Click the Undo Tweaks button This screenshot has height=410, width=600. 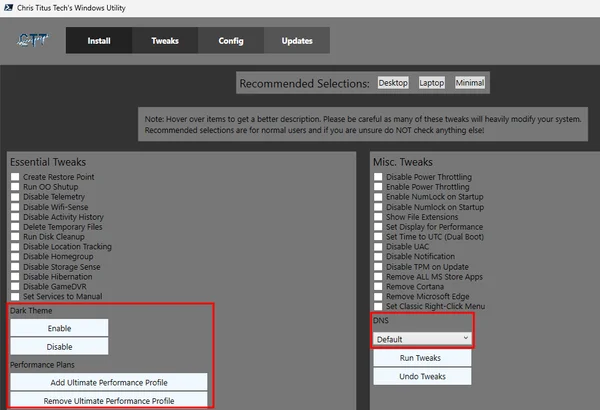click(x=422, y=376)
